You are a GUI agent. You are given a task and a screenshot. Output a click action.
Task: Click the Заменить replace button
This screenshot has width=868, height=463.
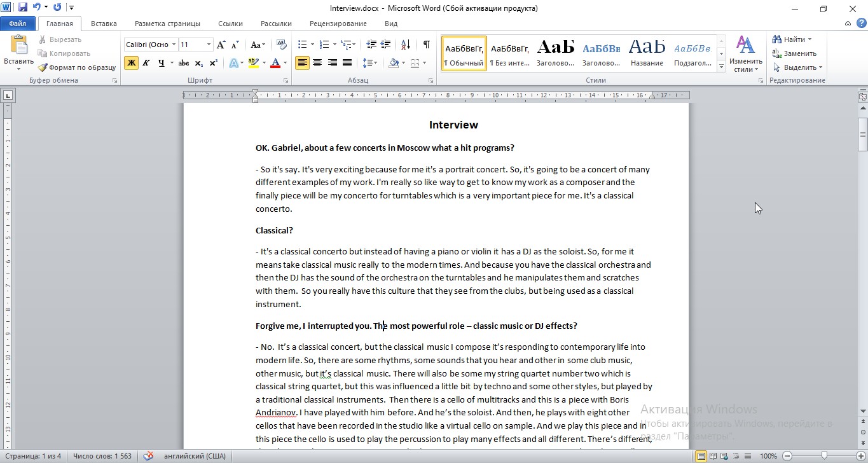pos(795,53)
